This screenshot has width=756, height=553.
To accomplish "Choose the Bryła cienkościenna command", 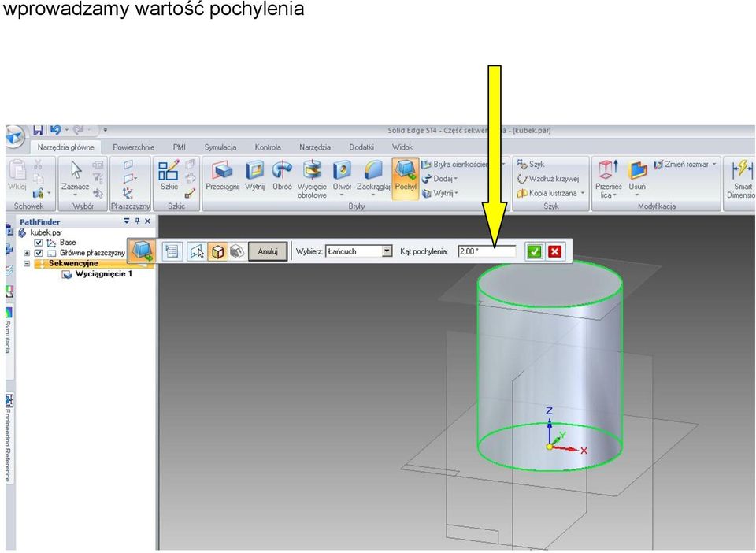I will pos(454,165).
